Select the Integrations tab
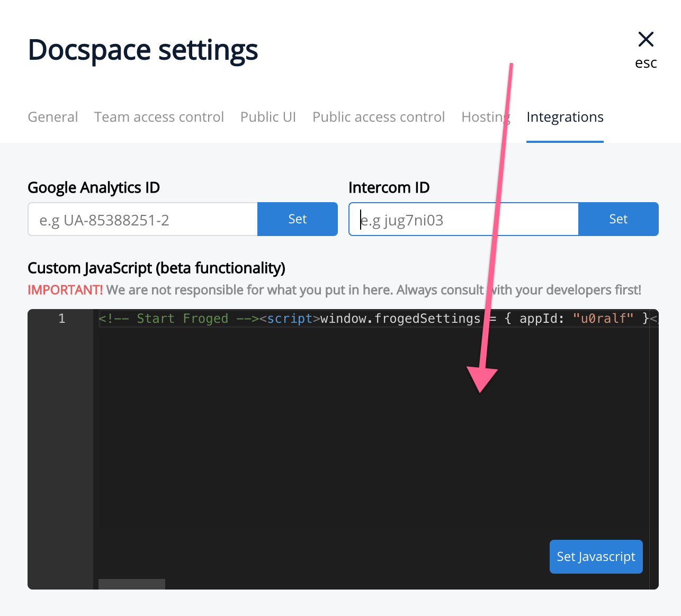 point(565,117)
